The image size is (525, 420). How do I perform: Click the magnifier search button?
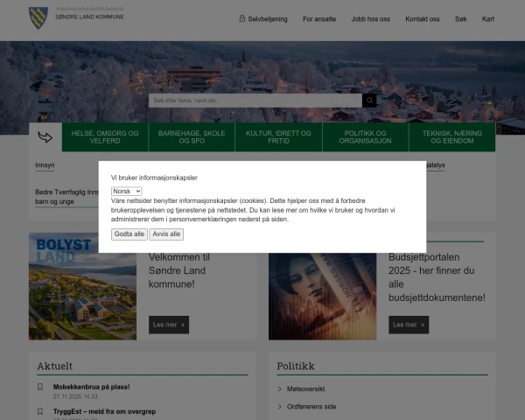[369, 101]
